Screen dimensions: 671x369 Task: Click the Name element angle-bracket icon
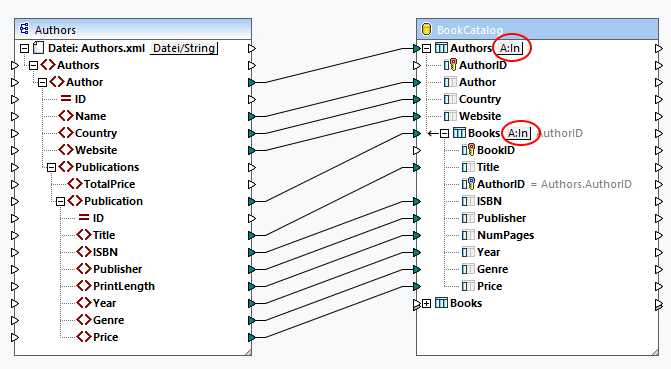coord(65,116)
